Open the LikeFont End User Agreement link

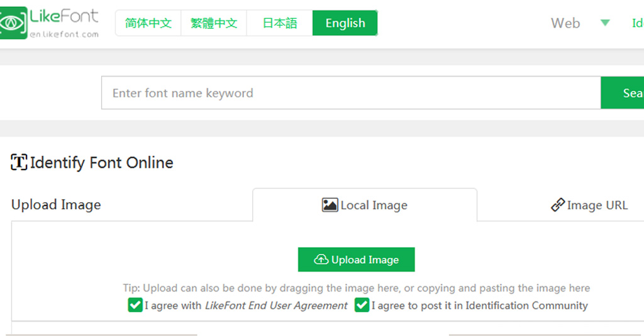click(x=276, y=306)
